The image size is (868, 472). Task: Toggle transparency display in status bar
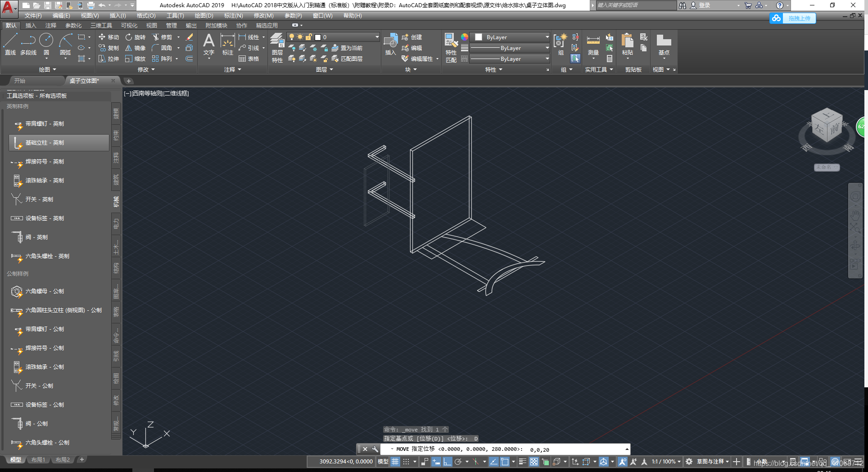point(534,462)
